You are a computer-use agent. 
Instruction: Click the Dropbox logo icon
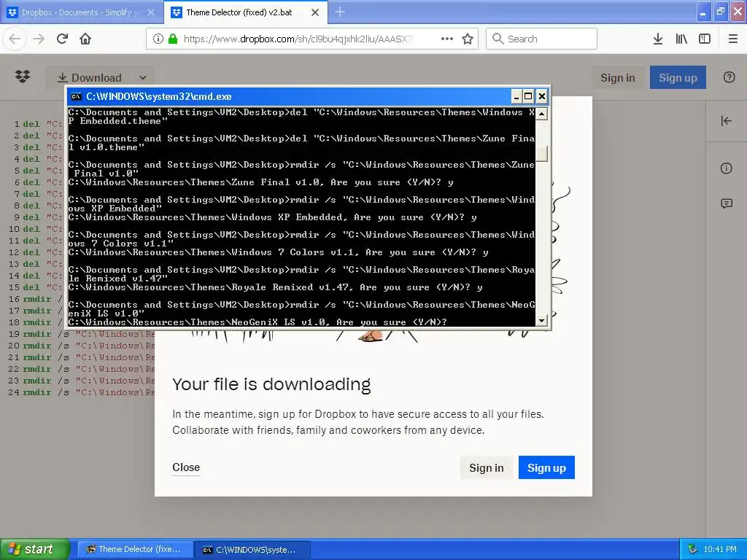[x=23, y=77]
